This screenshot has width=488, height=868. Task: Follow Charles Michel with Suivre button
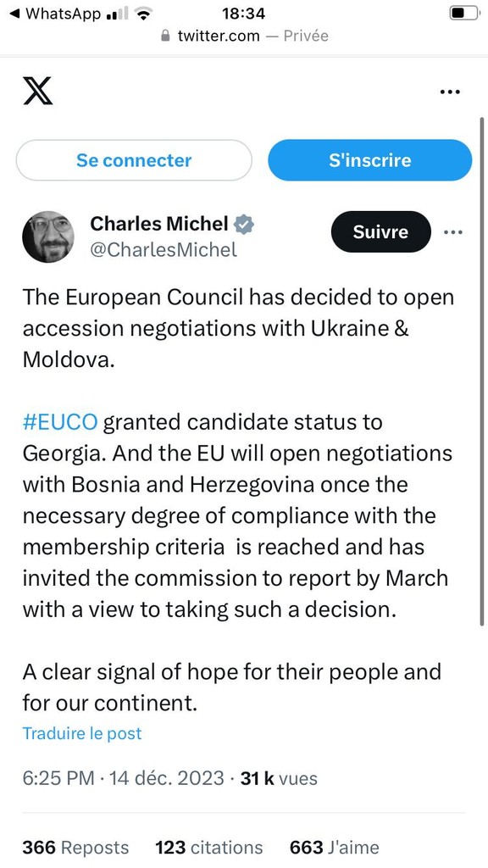click(x=380, y=232)
